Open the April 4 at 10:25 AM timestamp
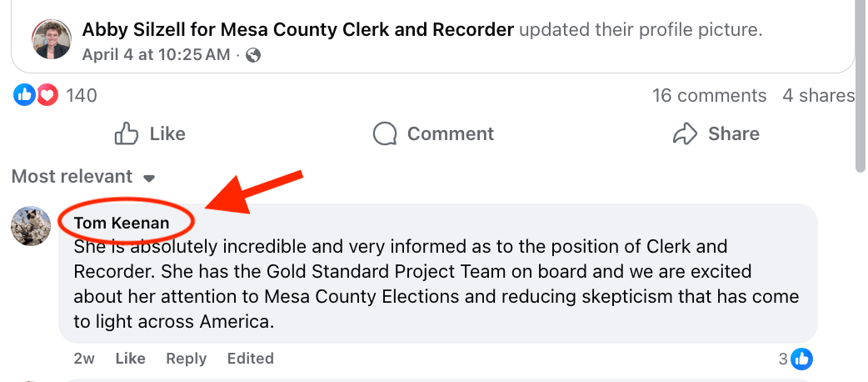This screenshot has height=382, width=868. pyautogui.click(x=156, y=55)
